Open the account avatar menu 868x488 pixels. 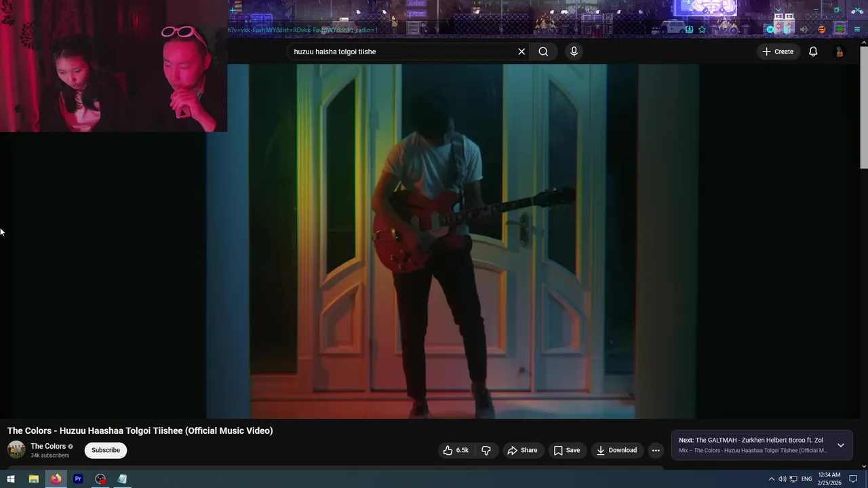pyautogui.click(x=840, y=52)
